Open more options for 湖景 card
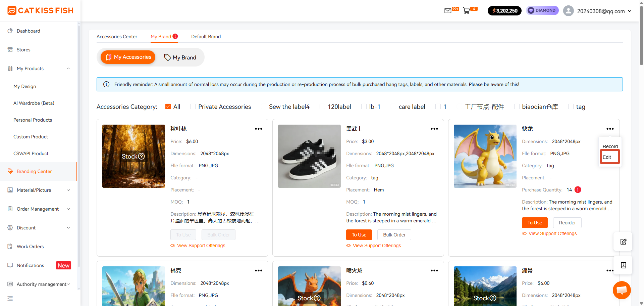 pos(610,271)
